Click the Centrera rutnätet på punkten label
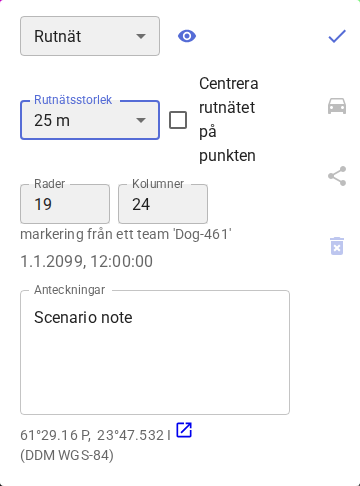Viewport: 360px width, 486px height. (229, 120)
